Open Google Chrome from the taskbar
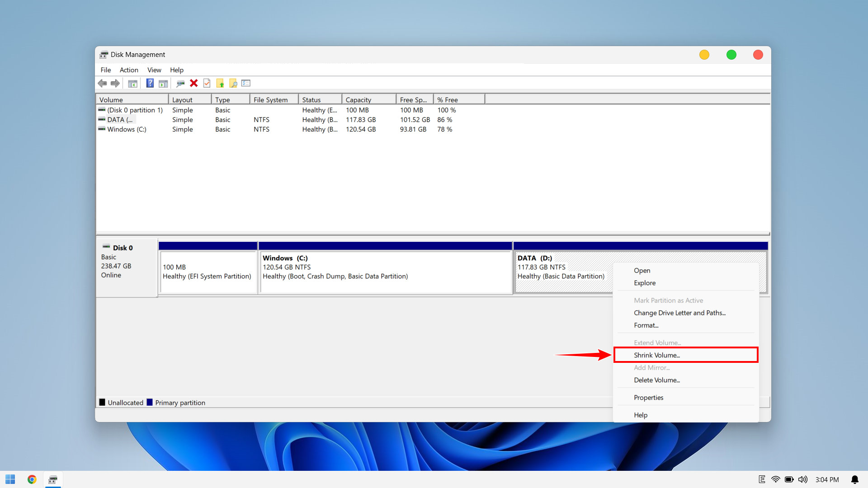 32,479
